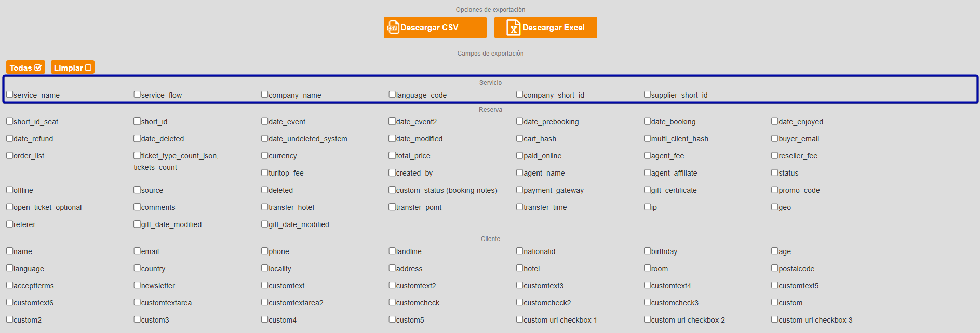
Task: Tick the company_name field checkbox
Action: 265,95
